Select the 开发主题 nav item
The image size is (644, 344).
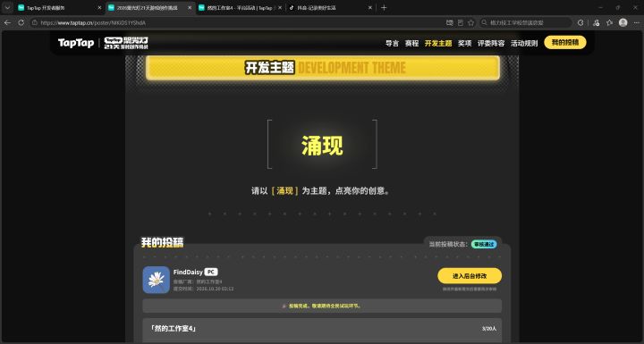point(438,43)
